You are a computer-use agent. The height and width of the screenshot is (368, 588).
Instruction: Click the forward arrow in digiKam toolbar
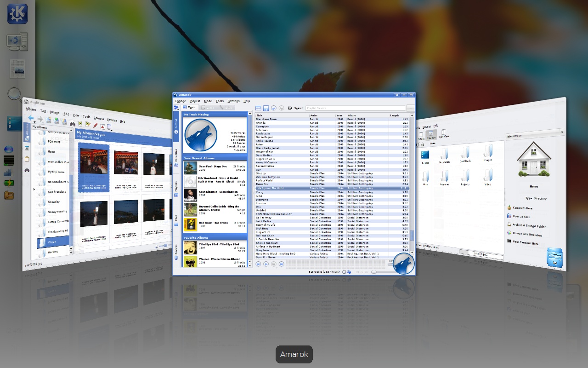[x=40, y=119]
